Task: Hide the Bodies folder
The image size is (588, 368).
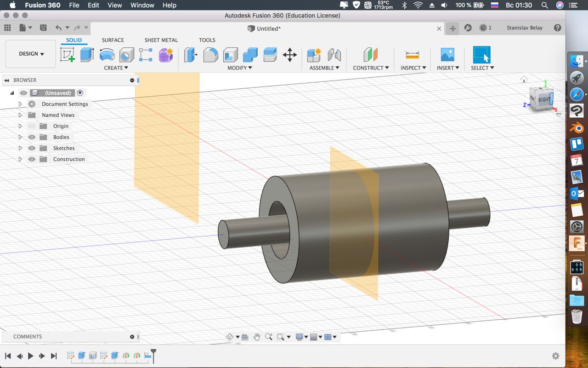Action: (x=32, y=137)
